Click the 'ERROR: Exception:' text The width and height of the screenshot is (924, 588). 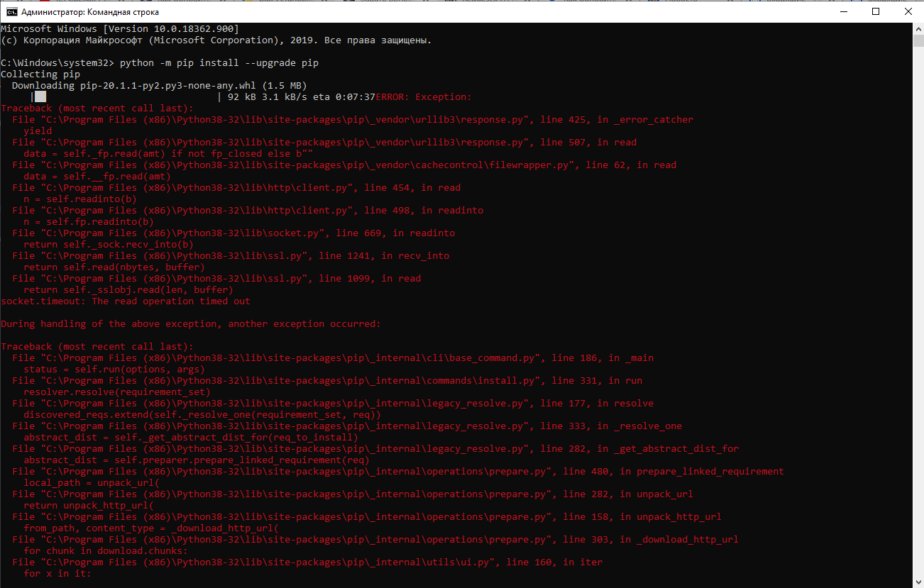pos(424,97)
